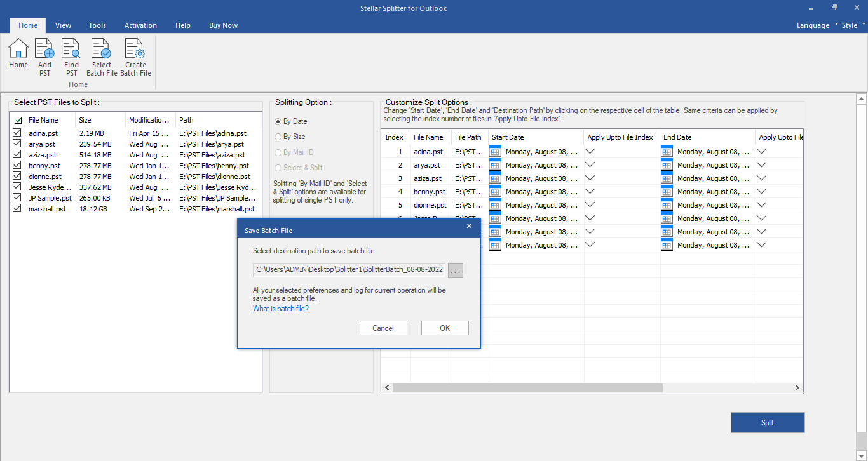This screenshot has width=868, height=461.
Task: Open End Date calendar for dionne.pst row
Action: (667, 205)
